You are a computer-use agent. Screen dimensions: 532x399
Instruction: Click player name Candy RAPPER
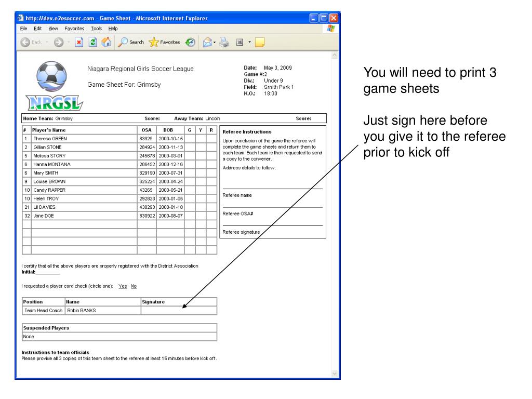[x=49, y=190]
